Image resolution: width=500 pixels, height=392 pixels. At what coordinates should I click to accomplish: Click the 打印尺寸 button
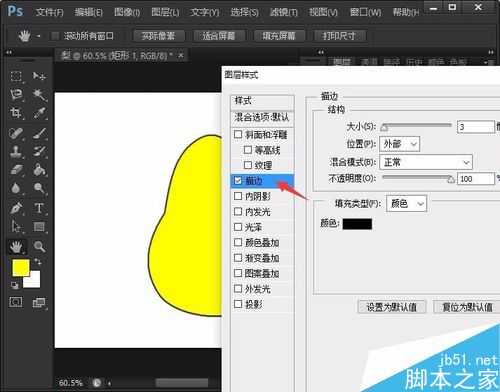coord(340,36)
